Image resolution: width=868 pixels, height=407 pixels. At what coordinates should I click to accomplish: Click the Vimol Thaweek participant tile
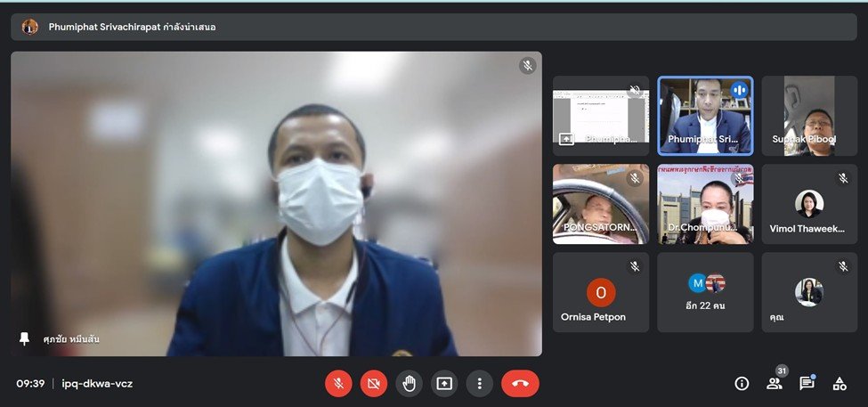click(x=808, y=204)
